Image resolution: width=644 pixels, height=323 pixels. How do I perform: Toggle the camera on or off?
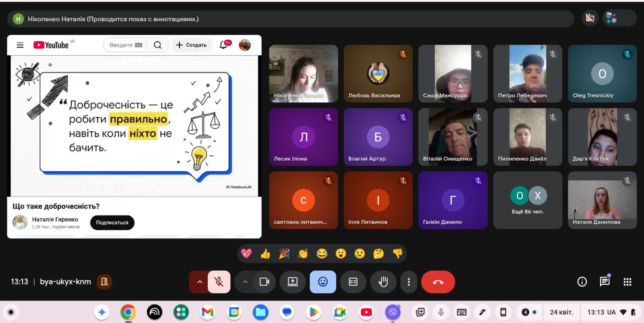click(264, 282)
